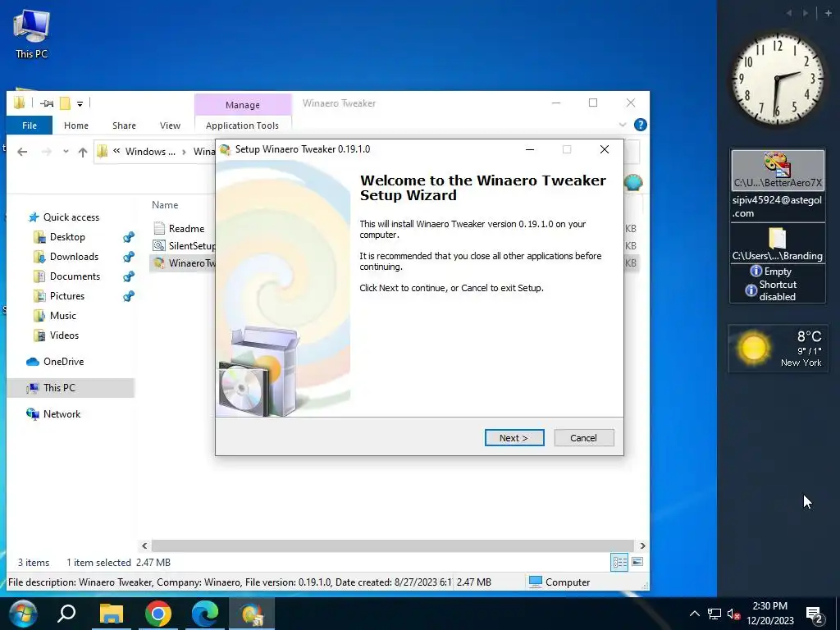Click the sidebar next page arrow
Viewport: 840px width, 630px height.
coord(806,13)
